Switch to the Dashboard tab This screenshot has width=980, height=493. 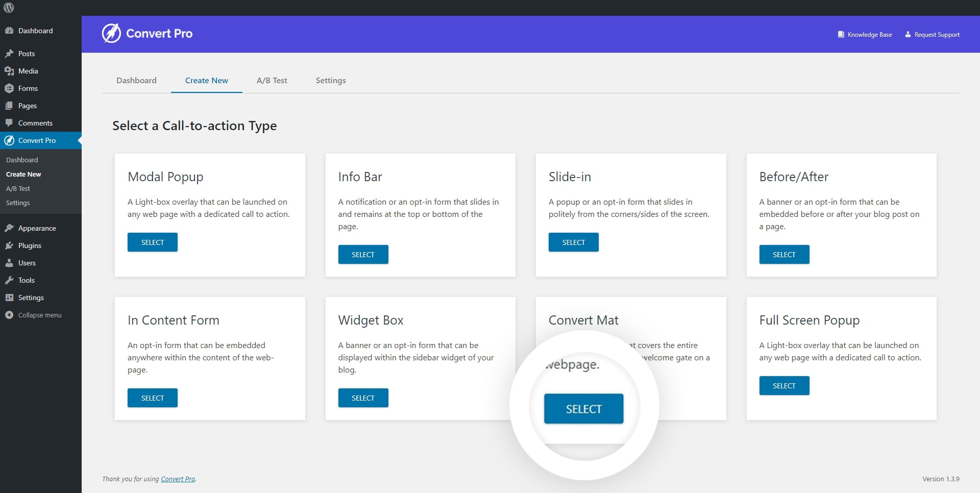136,80
